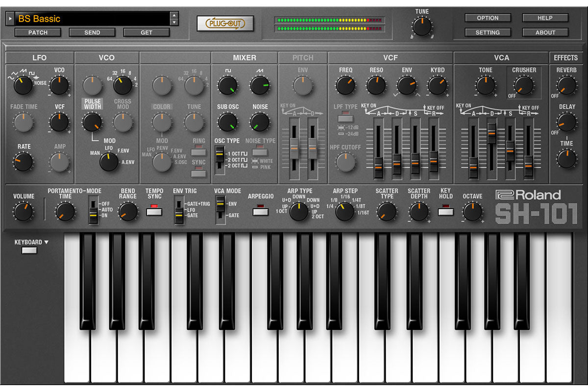Open the OPTION menu button

488,18
